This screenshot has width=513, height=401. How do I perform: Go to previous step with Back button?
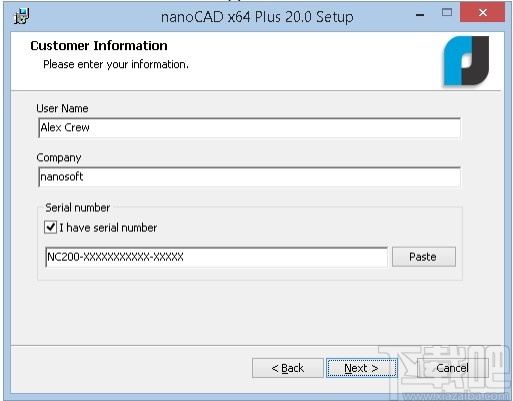tap(288, 368)
